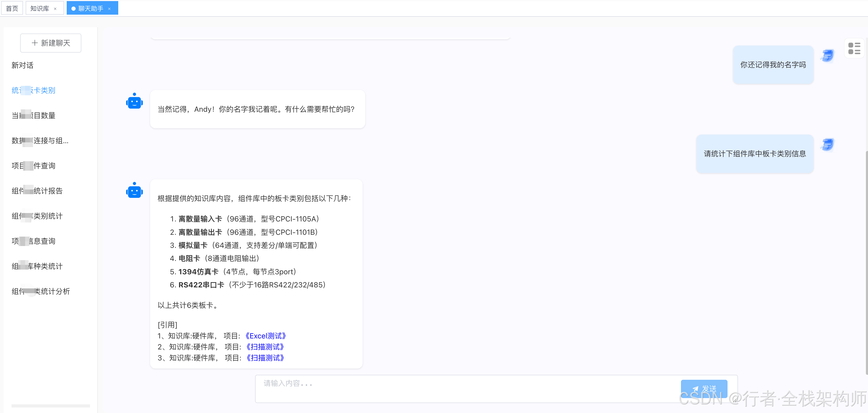
Task: Open the conversation ending in 件查询
Action: [x=33, y=165]
